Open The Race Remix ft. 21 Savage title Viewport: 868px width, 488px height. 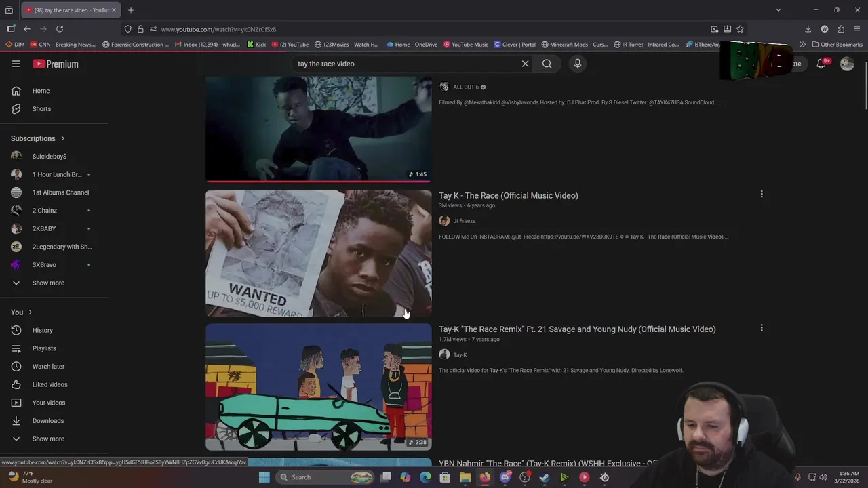click(577, 329)
